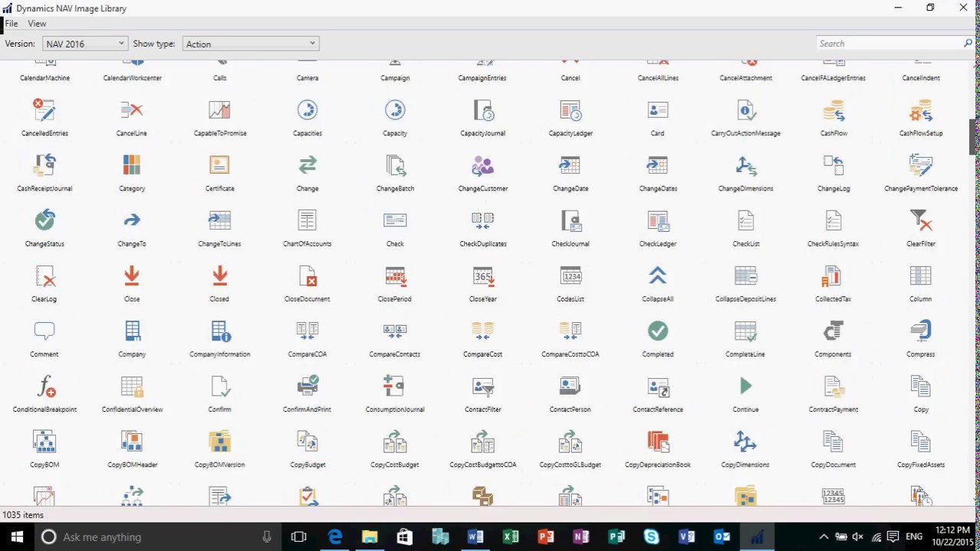Click the ConfirmAndPrint icon
The height and width of the screenshot is (551, 980).
click(307, 386)
